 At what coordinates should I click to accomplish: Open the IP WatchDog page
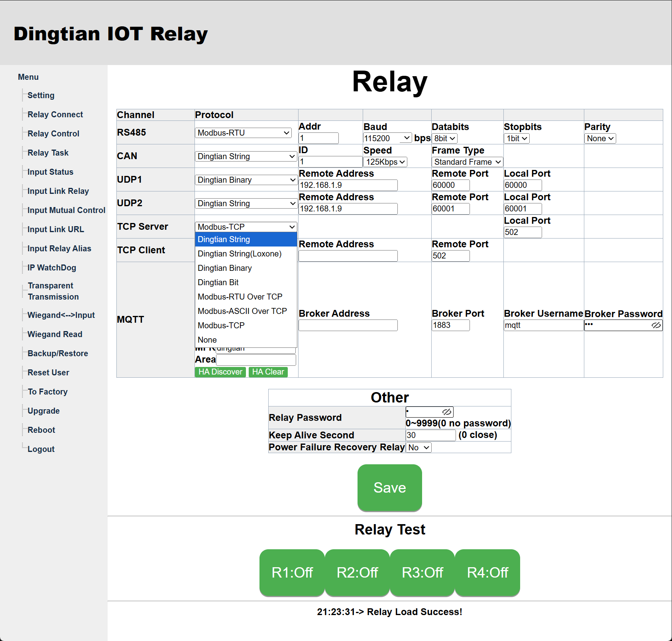pos(52,268)
